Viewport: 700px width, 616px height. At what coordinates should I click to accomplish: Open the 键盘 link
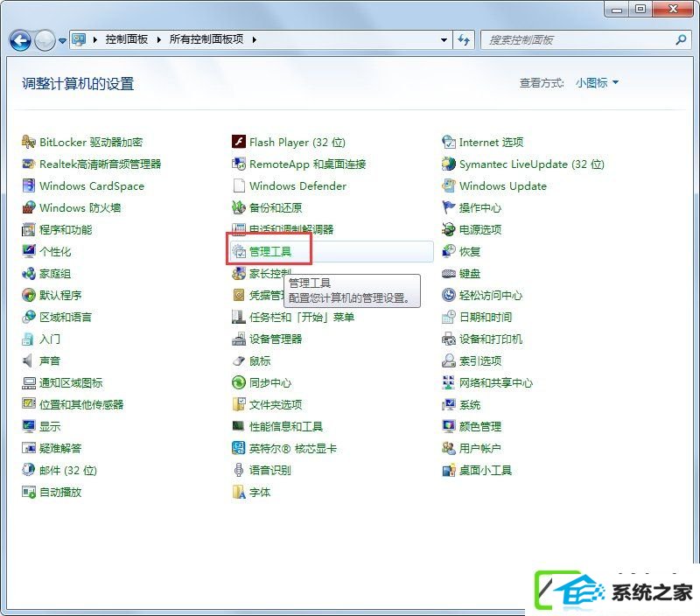tap(470, 273)
